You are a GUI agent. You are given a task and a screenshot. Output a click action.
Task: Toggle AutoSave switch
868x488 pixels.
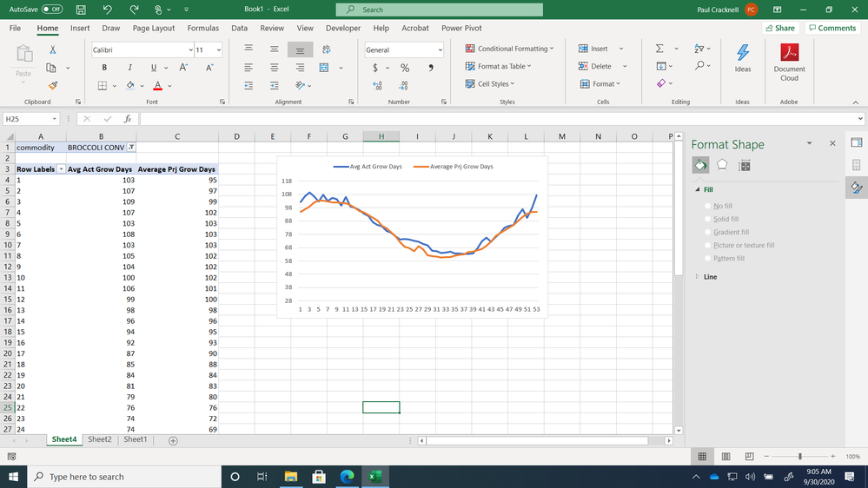(x=52, y=10)
